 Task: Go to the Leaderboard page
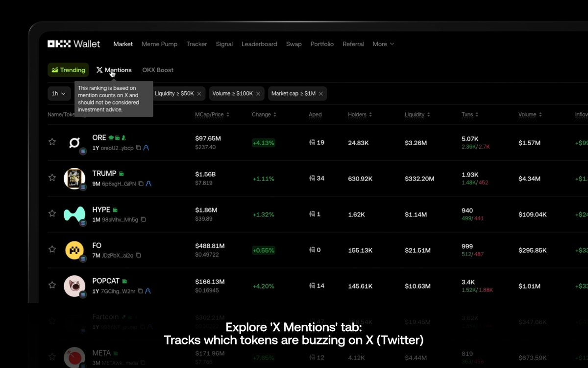pyautogui.click(x=259, y=44)
